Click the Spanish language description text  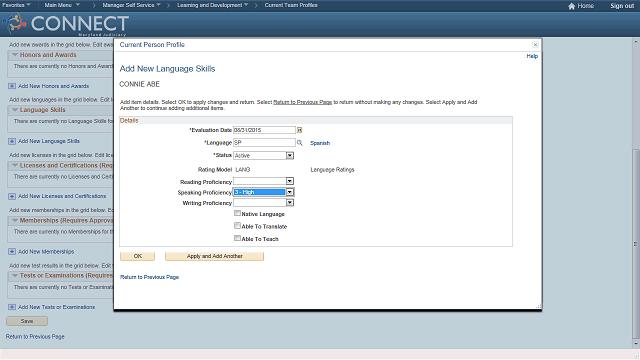click(x=320, y=143)
